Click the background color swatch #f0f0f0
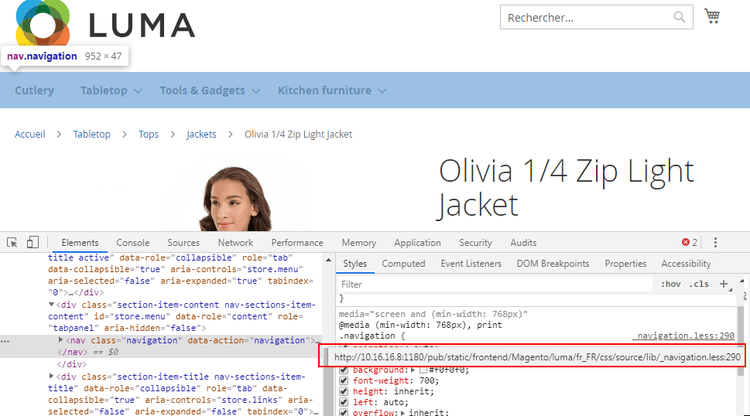The width and height of the screenshot is (750, 416). (424, 370)
